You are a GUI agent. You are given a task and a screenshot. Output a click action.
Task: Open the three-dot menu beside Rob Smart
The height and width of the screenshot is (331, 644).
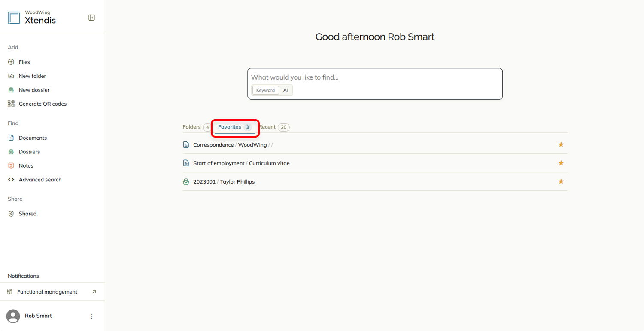click(x=91, y=316)
